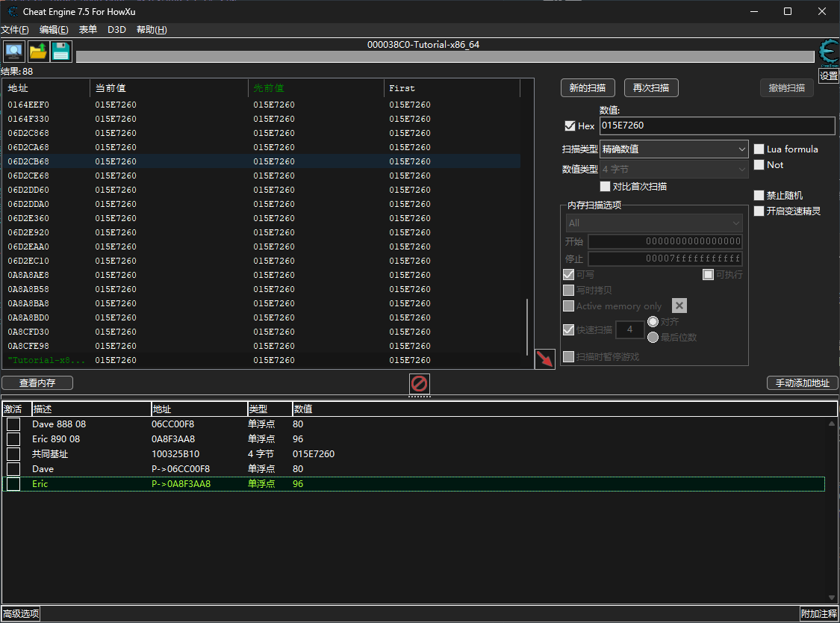Click the hex value input field

pos(717,126)
